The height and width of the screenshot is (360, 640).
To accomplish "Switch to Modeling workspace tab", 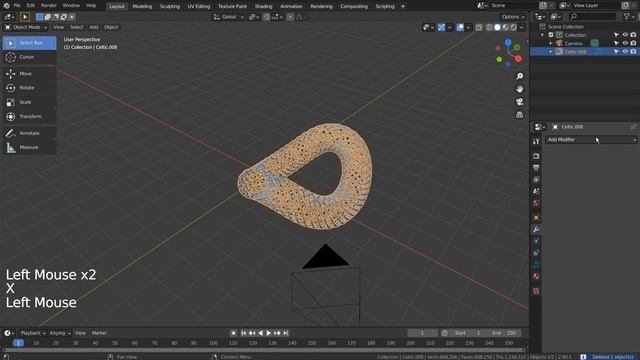I will [x=142, y=6].
